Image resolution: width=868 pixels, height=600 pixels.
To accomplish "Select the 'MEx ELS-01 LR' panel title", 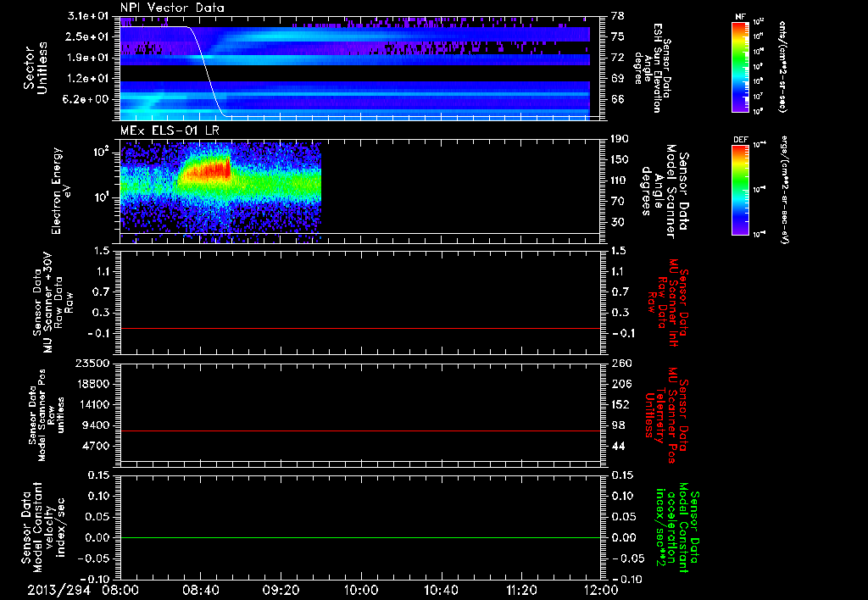I will point(170,131).
